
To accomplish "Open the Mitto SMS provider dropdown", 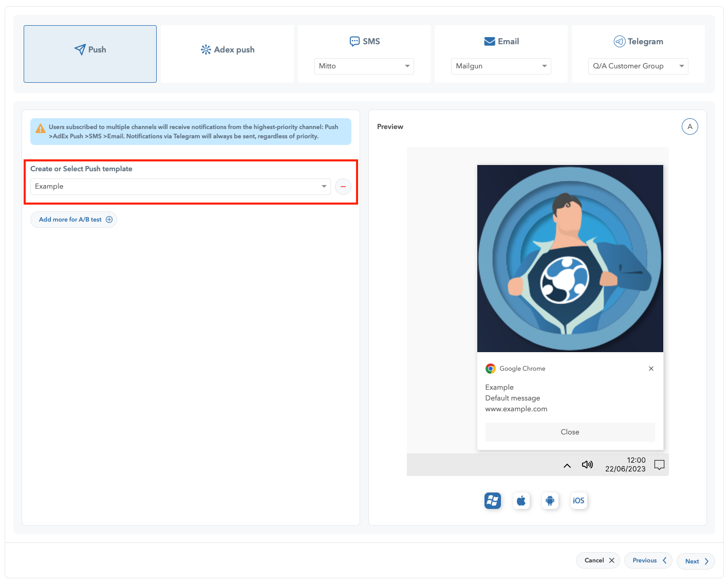I will click(x=364, y=66).
